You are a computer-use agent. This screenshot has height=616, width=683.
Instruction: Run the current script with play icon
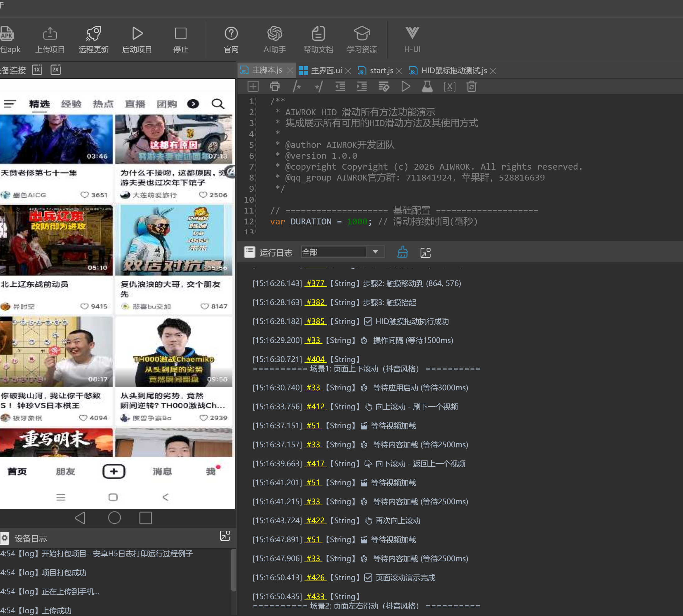coord(406,87)
